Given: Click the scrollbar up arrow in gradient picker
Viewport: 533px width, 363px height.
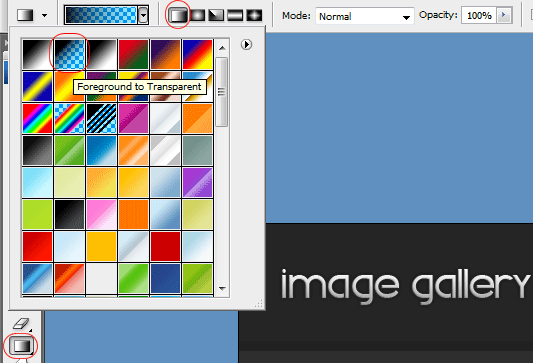Looking at the screenshot, I should click(222, 48).
